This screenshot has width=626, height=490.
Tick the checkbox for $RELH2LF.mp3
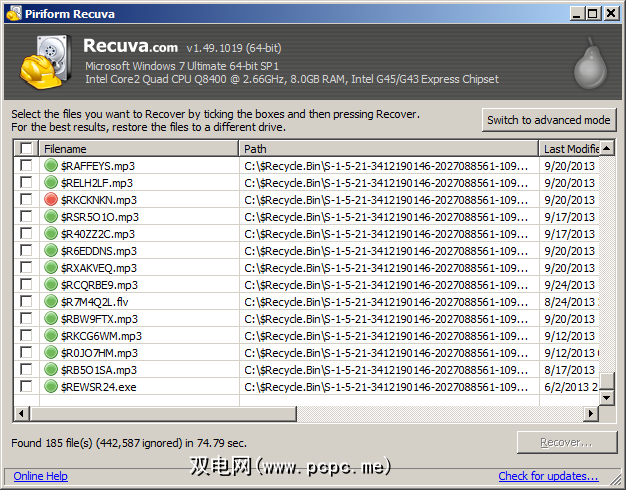[x=26, y=182]
